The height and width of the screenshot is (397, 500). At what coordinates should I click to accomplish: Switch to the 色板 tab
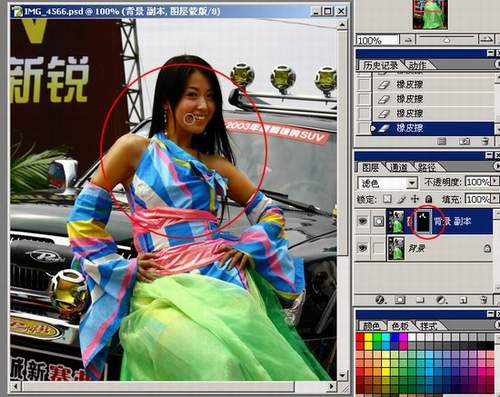coord(400,326)
